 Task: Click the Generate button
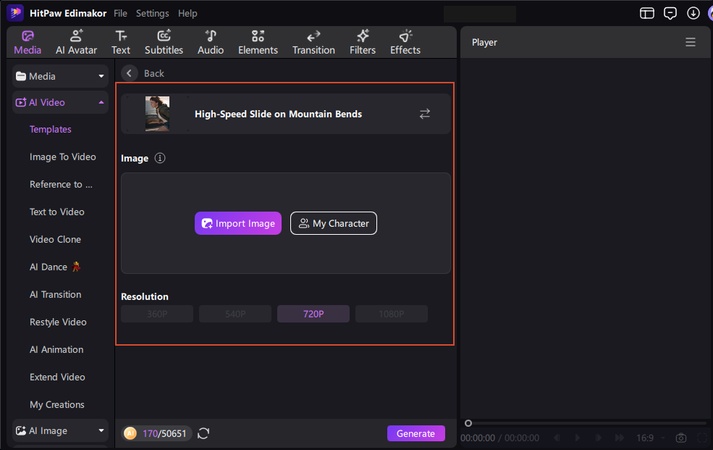coord(416,433)
